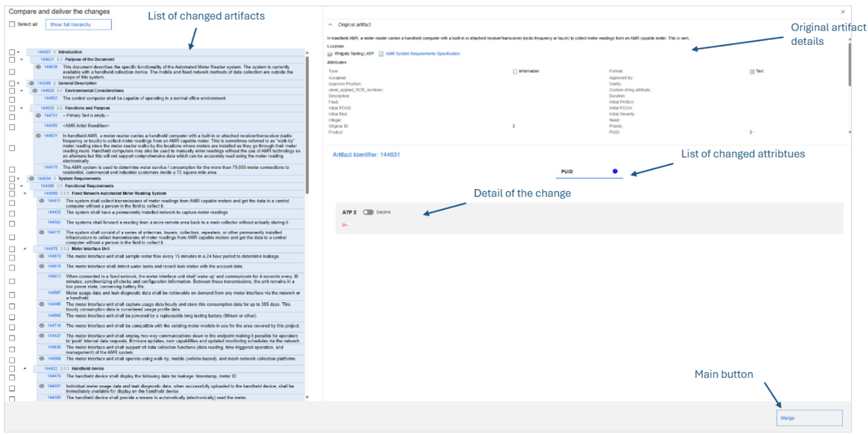Click eye icon next to 144399 General Description
The height and width of the screenshot is (435, 868).
pyautogui.click(x=32, y=83)
